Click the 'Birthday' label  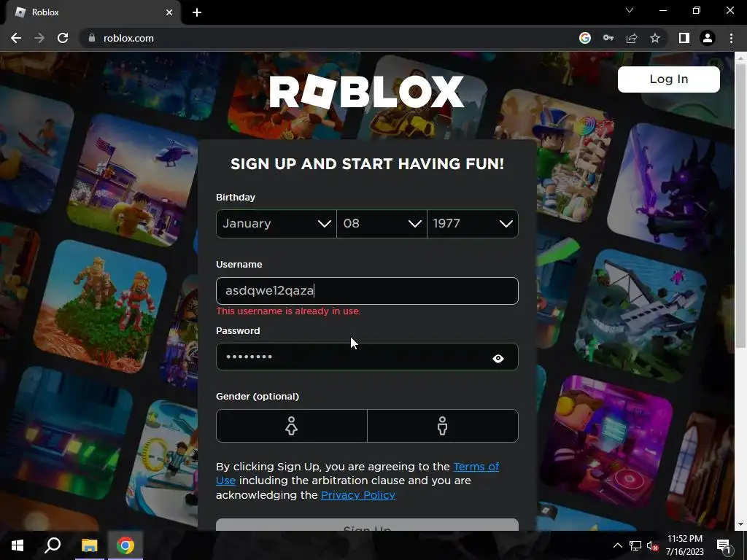236,197
